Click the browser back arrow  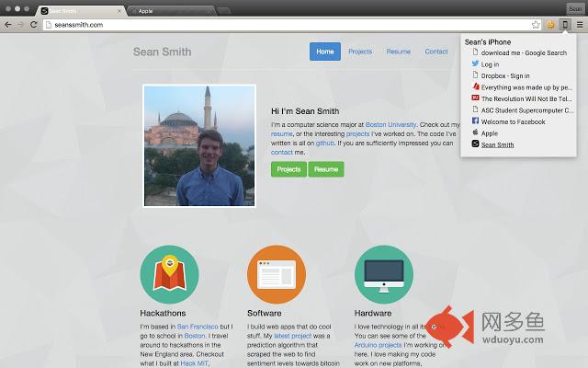7,25
